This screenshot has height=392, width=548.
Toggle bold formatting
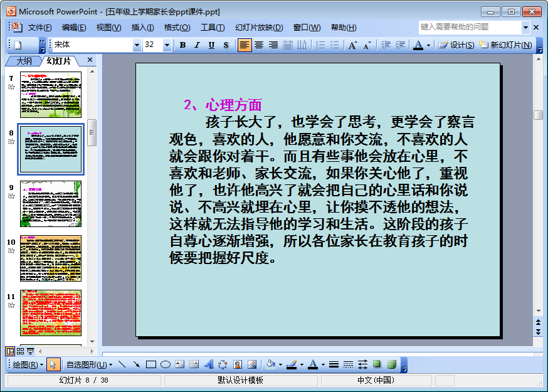182,45
